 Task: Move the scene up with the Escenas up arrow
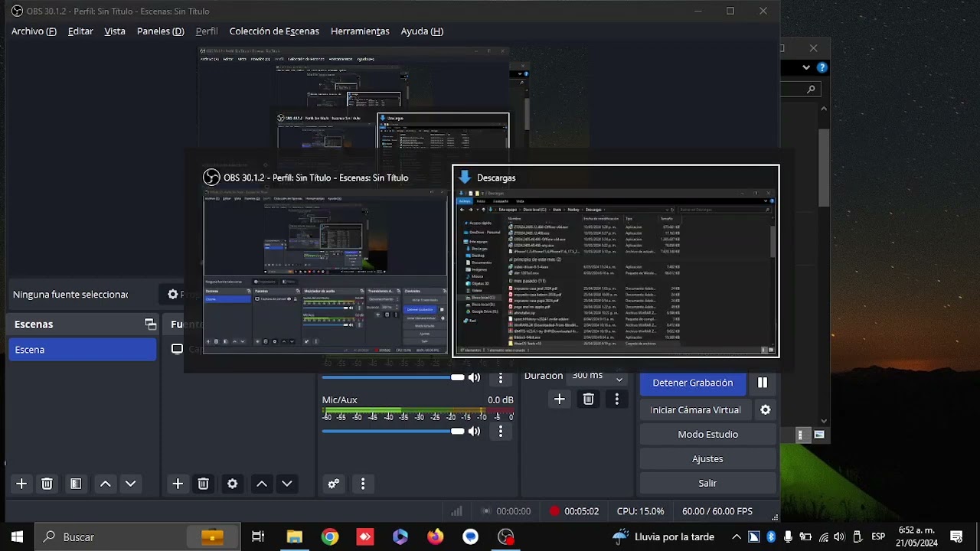(106, 484)
